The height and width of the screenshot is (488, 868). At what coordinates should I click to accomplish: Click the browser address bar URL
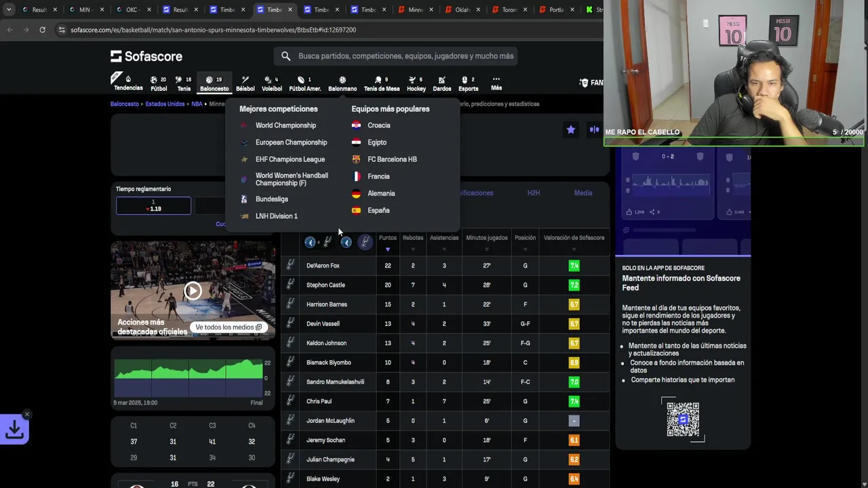point(213,30)
